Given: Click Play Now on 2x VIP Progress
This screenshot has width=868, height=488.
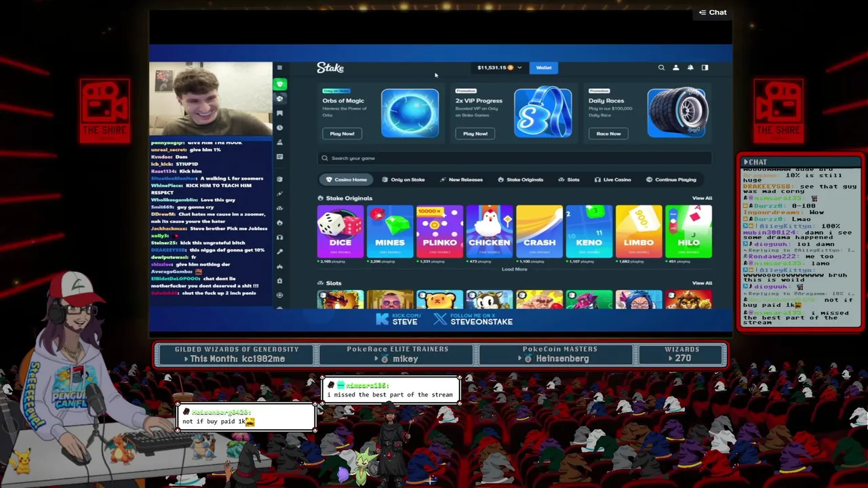Looking at the screenshot, I should tap(475, 134).
